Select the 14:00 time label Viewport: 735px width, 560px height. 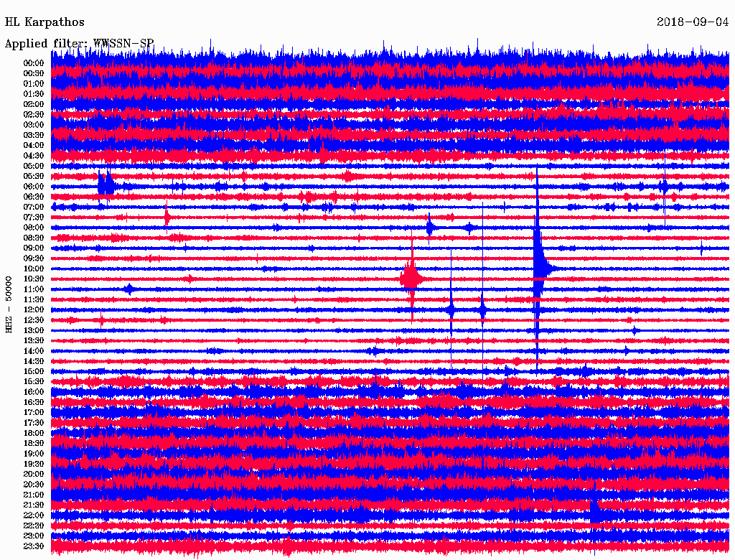tap(34, 351)
